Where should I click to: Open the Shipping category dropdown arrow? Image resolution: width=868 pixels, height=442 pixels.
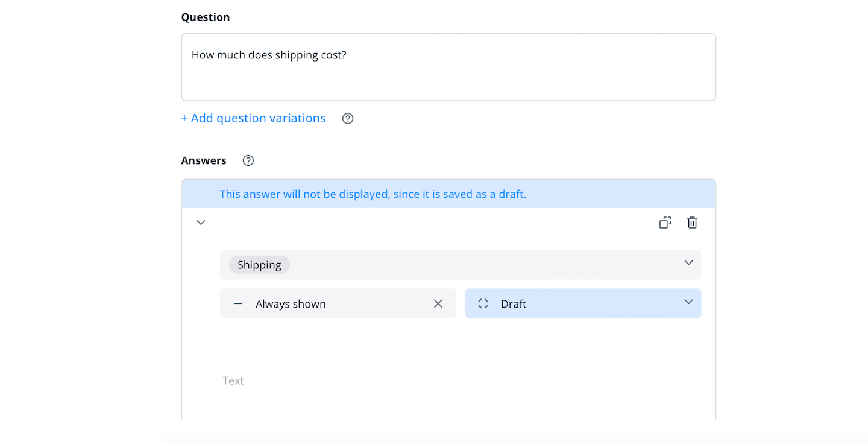click(x=688, y=263)
